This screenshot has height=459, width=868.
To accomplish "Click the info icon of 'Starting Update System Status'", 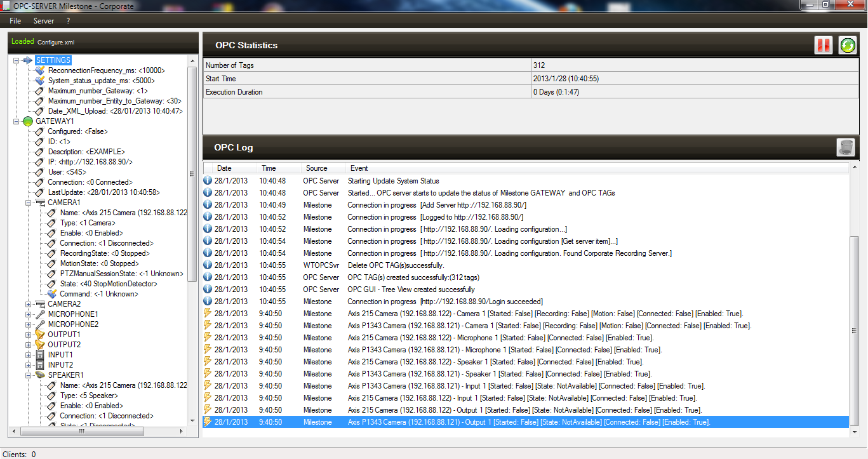I will point(208,181).
